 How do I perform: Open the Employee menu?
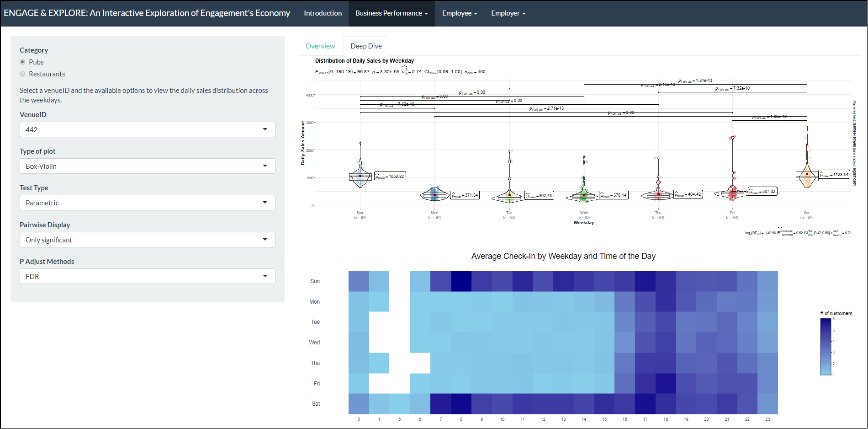click(x=459, y=13)
